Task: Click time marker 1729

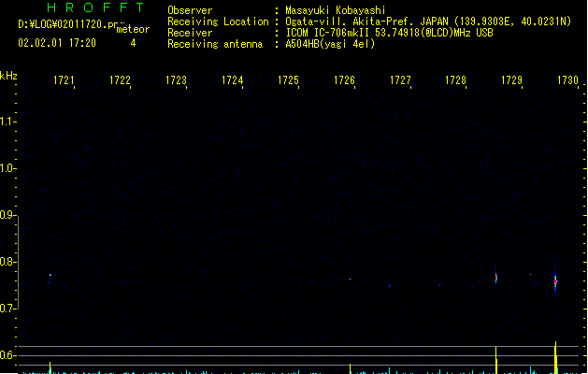Action: click(x=511, y=80)
